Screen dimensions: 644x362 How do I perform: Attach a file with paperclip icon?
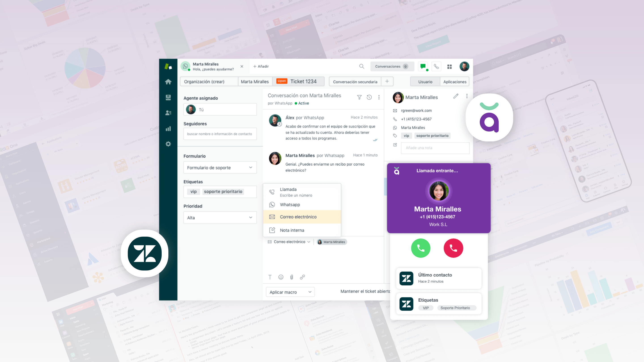click(x=292, y=277)
